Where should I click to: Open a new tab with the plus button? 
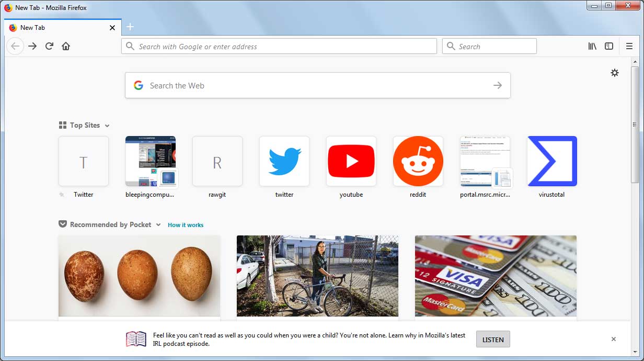click(x=130, y=27)
